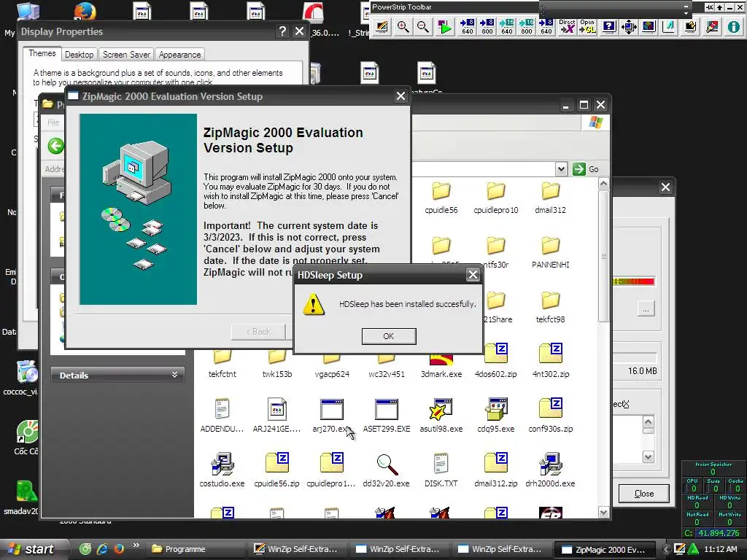This screenshot has height=560, width=747.
Task: Launch Firefox from the quick launch bar
Action: click(x=119, y=548)
